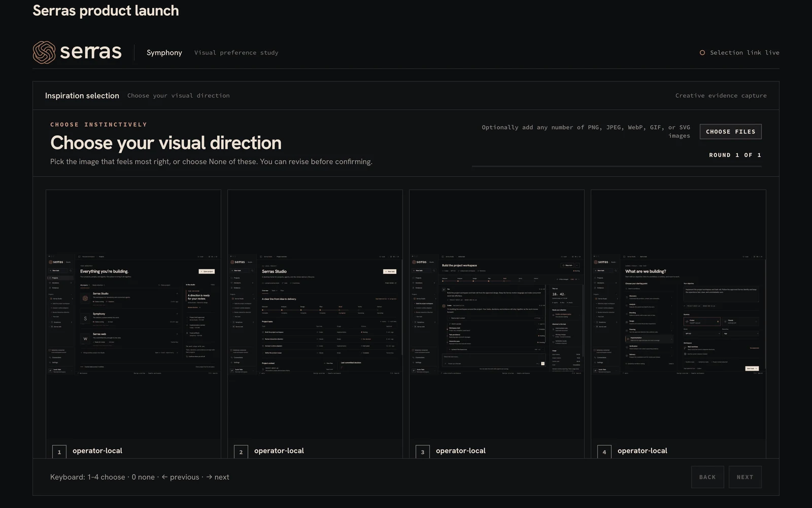Click the number 2 badge on second card
This screenshot has height=508, width=812.
point(241,452)
